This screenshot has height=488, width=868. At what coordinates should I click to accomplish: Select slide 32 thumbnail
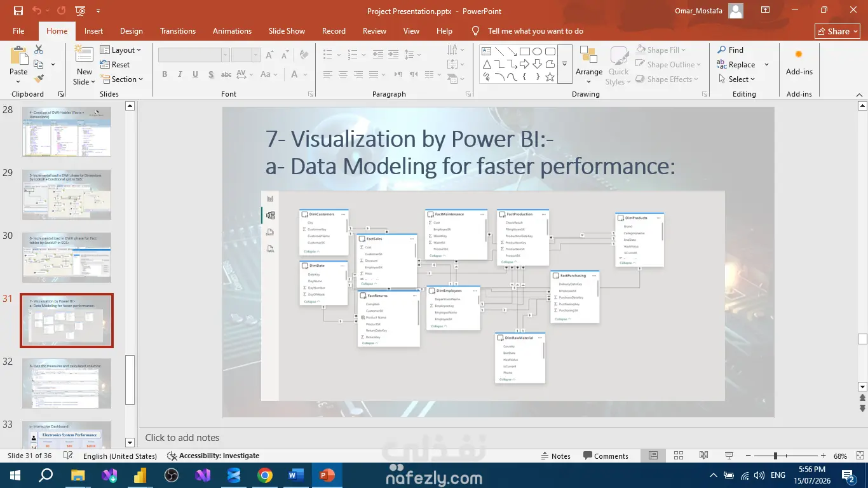coord(67,383)
